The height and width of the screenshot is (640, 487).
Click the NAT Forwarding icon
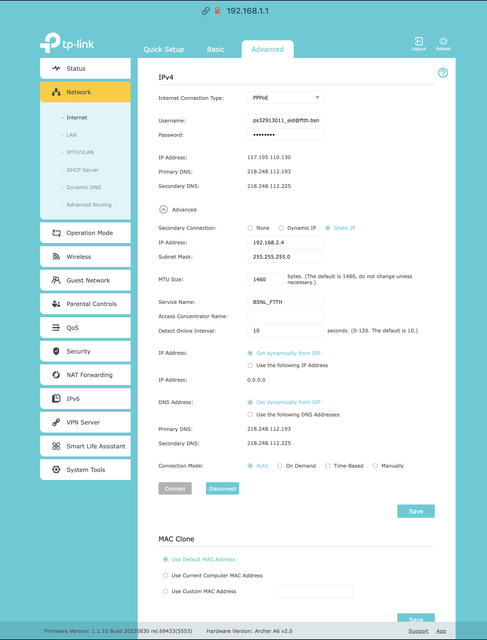[56, 375]
